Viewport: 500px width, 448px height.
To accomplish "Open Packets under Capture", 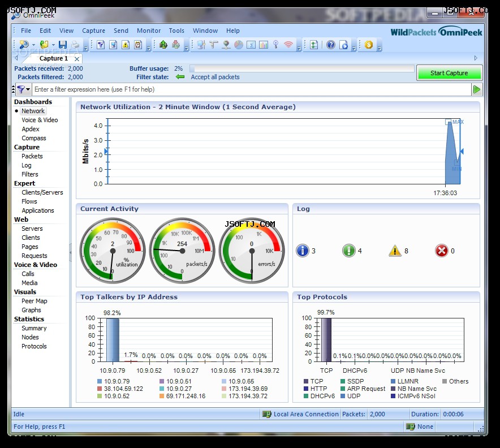I will click(32, 156).
